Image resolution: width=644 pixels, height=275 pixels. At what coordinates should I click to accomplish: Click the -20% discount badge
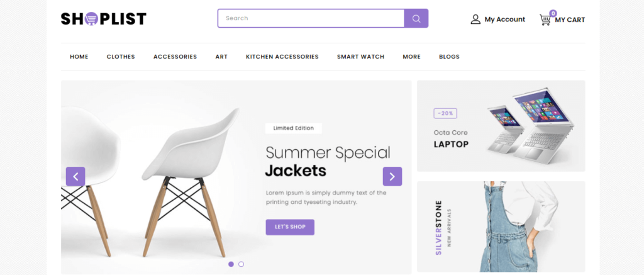pos(445,113)
